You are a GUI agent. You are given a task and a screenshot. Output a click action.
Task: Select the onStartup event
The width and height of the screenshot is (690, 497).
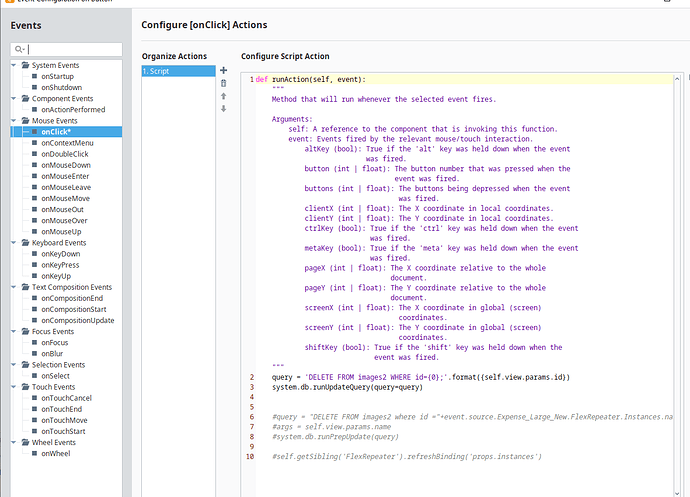(x=57, y=76)
